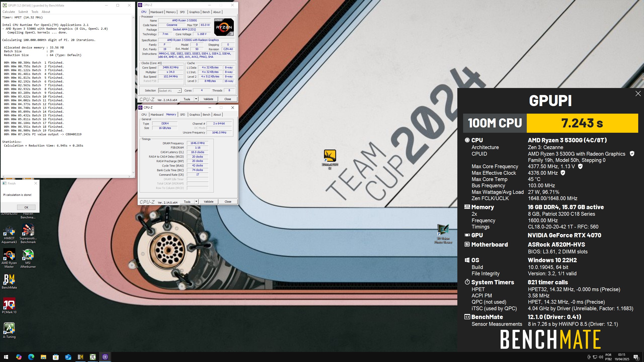Open About tab in top CPU-Z

pyautogui.click(x=217, y=12)
